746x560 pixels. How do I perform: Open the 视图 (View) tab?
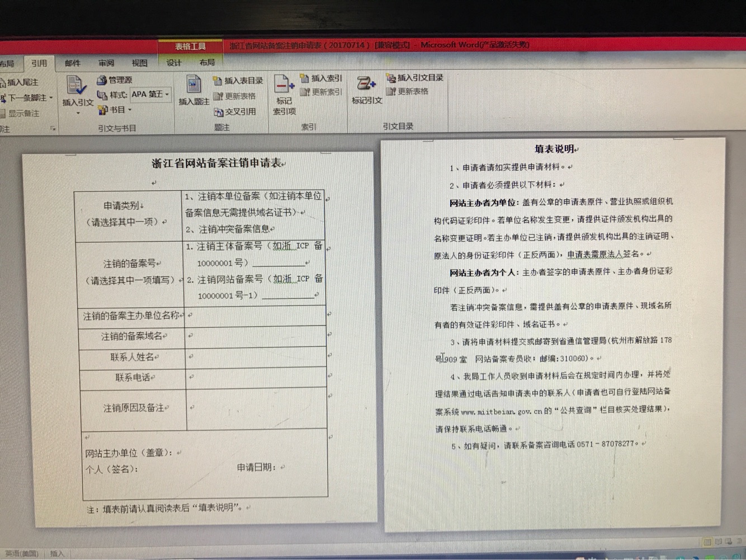point(140,63)
